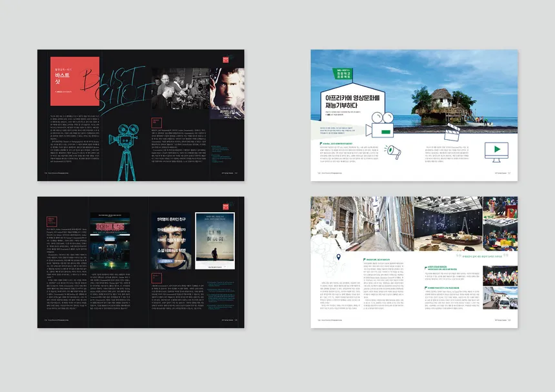Select the narrow alley street photo

pyautogui.click(x=362, y=224)
